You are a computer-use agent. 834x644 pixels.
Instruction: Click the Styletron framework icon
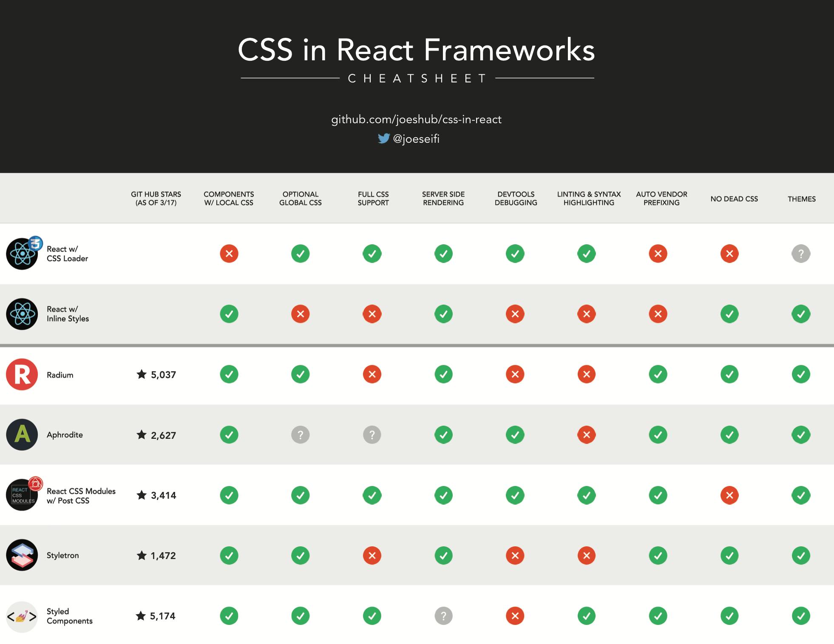[20, 555]
